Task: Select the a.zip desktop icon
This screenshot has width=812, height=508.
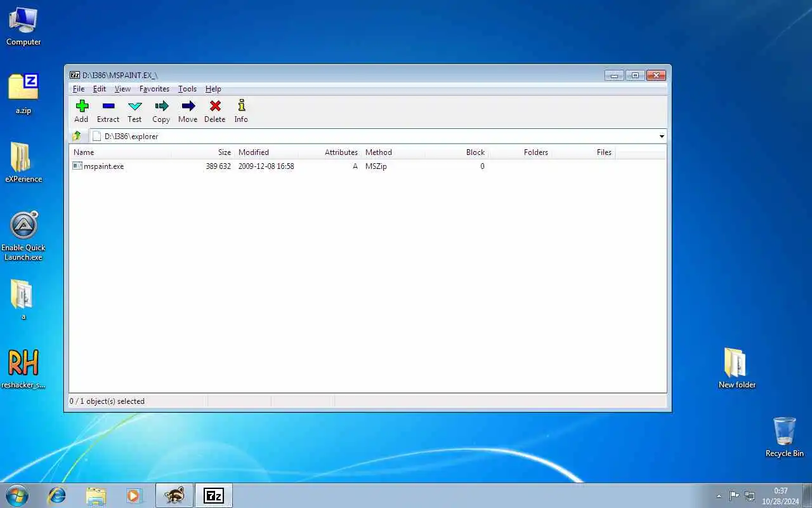Action: 23,94
